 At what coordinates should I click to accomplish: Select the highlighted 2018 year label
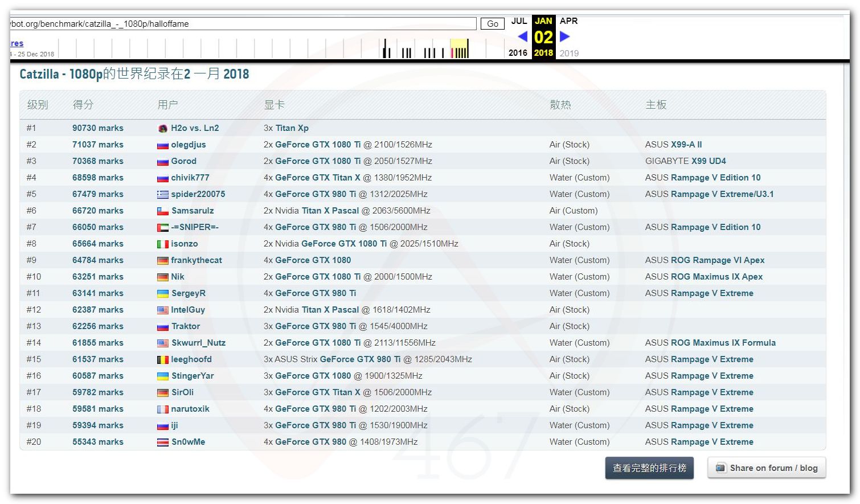(x=543, y=53)
